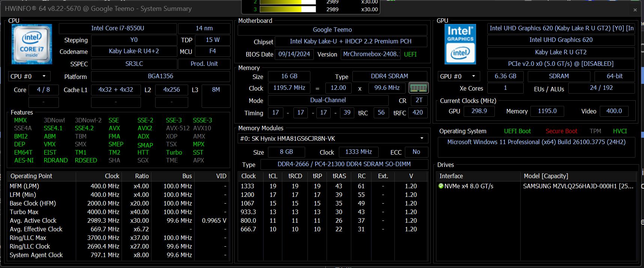The width and height of the screenshot is (644, 268).
Task: Expand the SK Hynix memory module dropdown
Action: coord(333,138)
